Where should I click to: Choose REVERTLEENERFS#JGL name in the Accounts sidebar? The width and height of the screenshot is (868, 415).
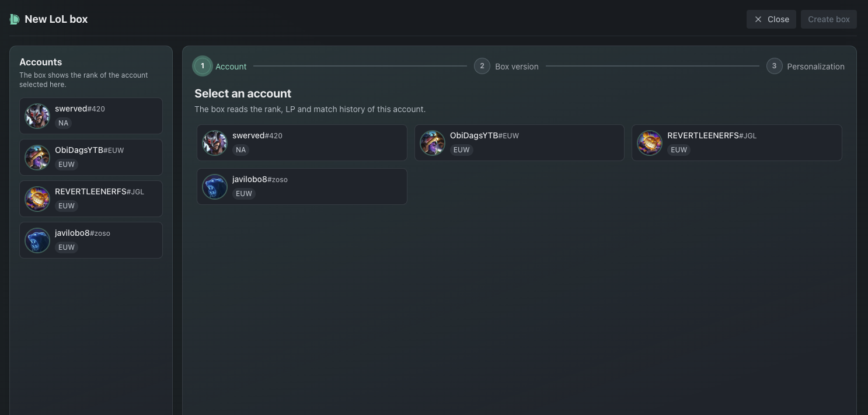coord(99,191)
